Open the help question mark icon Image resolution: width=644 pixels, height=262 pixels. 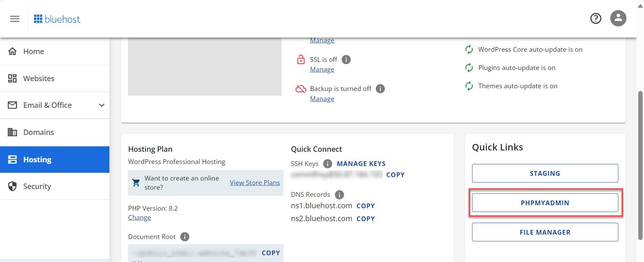(x=596, y=19)
